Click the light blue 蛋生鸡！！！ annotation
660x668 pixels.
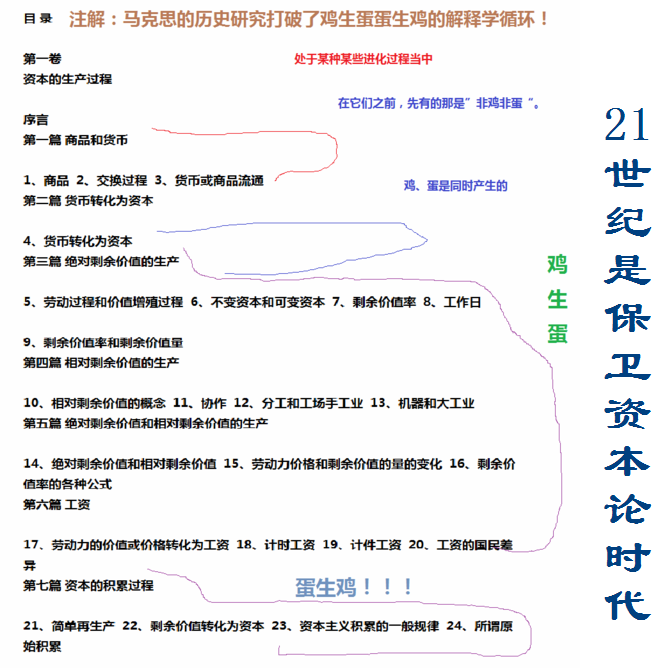coord(354,587)
